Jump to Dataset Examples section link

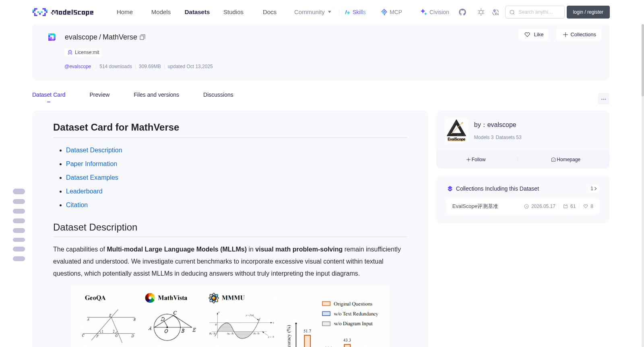[x=92, y=178]
